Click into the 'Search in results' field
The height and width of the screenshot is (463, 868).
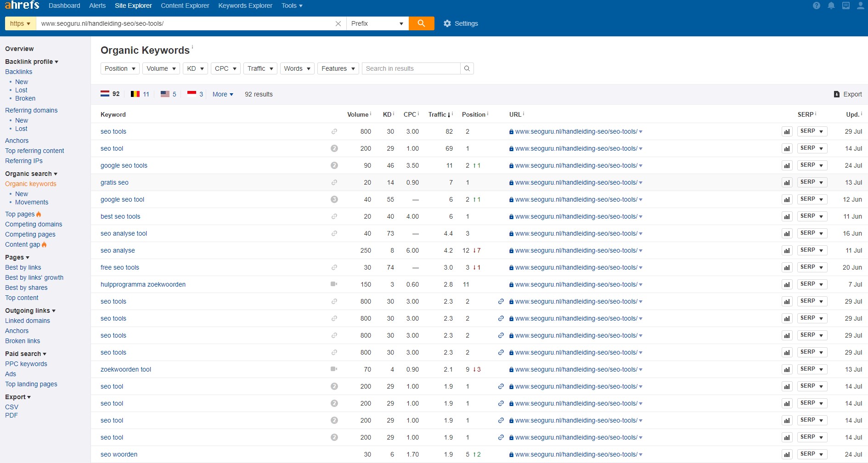411,68
